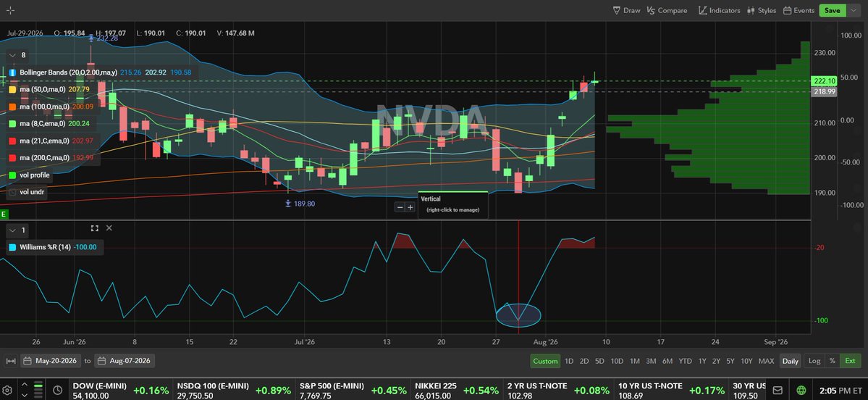Open the S&P 500 (E-MINI) ticker
868x400 pixels.
tap(353, 391)
